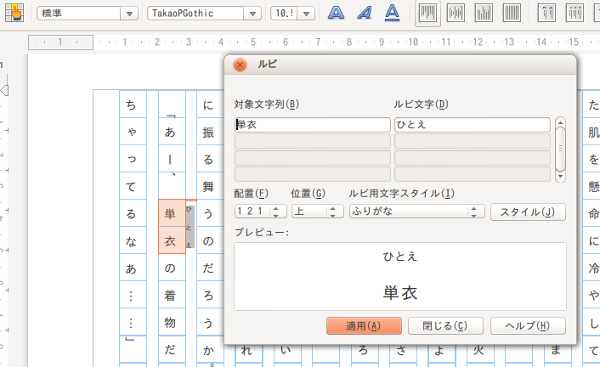The height and width of the screenshot is (367, 600).
Task: Click the ヘルプ(H) help button
Action: (528, 326)
